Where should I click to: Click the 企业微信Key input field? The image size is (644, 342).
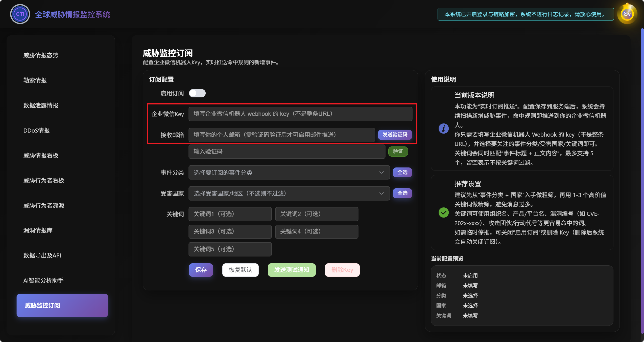(300, 114)
